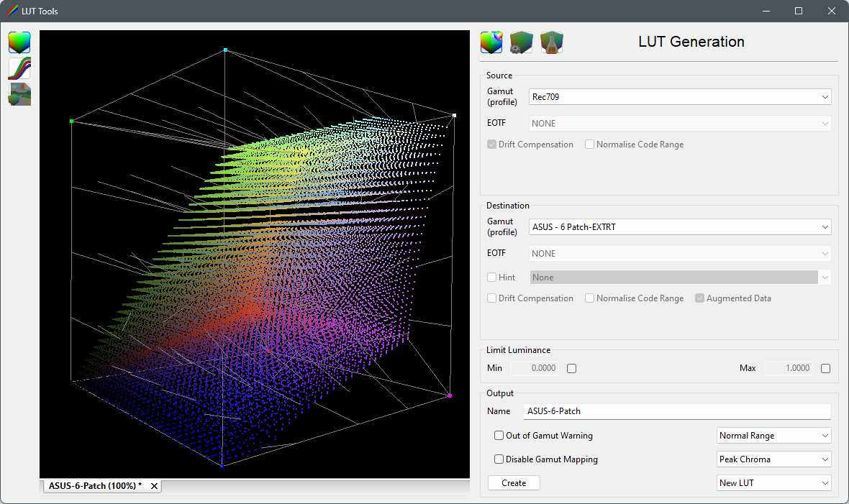Toggle the Hint checkbox in Destination

pyautogui.click(x=492, y=277)
